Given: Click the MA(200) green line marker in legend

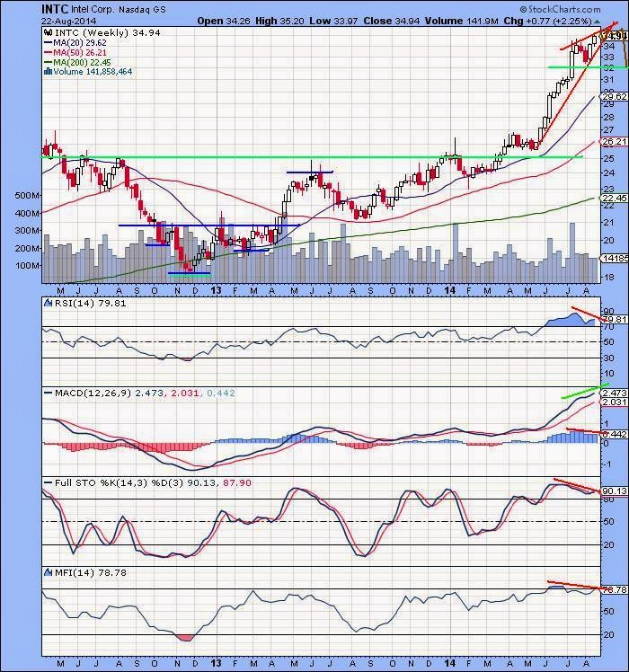Looking at the screenshot, I should pyautogui.click(x=48, y=62).
